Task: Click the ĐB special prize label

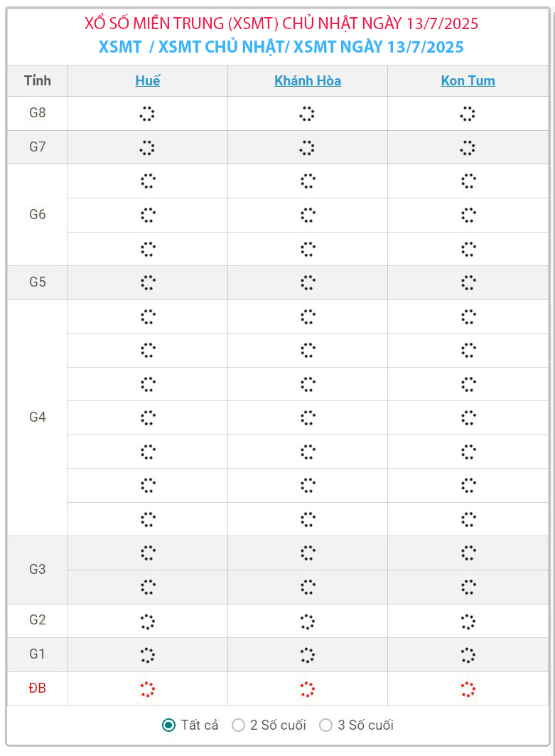Action: click(38, 688)
